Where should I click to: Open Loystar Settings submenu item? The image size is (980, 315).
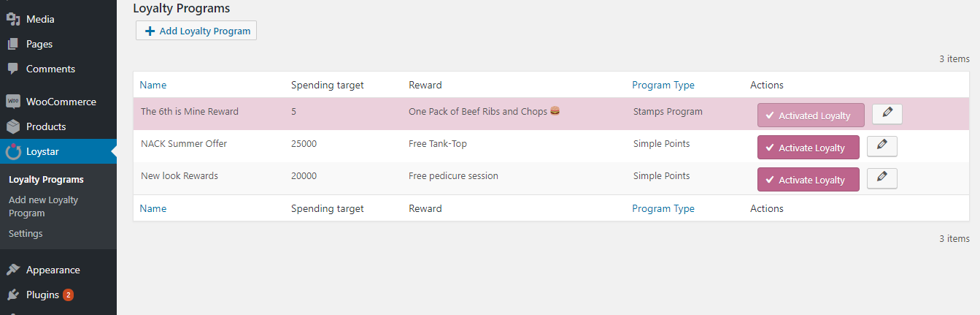(x=26, y=234)
